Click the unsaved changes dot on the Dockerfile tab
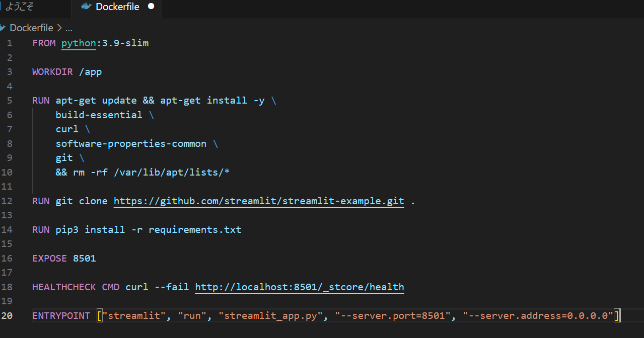644x338 pixels. tap(151, 7)
